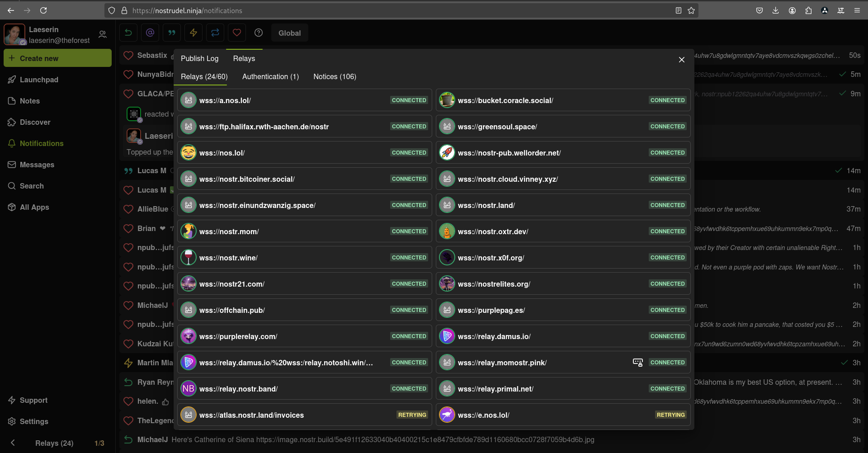
Task: Click the nostrelites.org relay icon
Action: pyautogui.click(x=447, y=284)
